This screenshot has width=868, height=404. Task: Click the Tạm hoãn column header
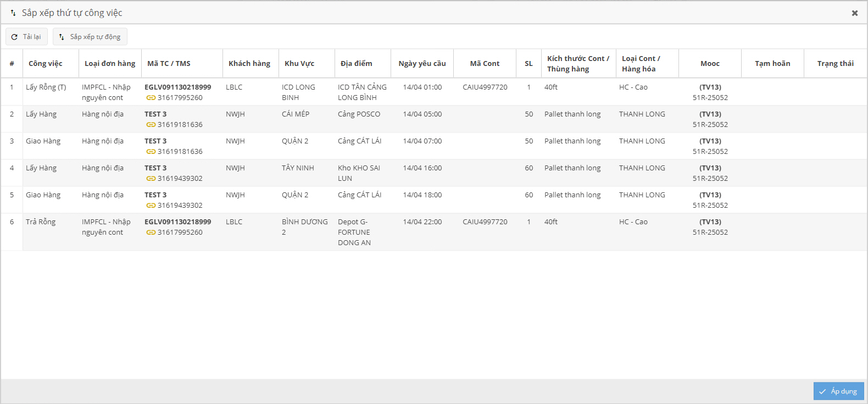[772, 64]
